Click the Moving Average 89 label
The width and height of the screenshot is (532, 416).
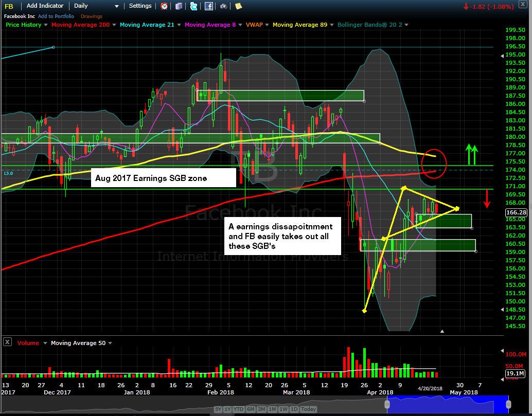coord(300,25)
